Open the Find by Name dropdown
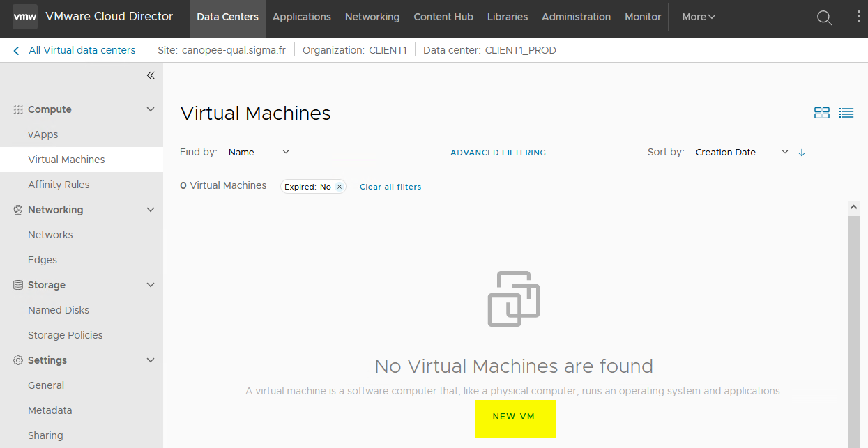The width and height of the screenshot is (868, 448). pos(259,152)
